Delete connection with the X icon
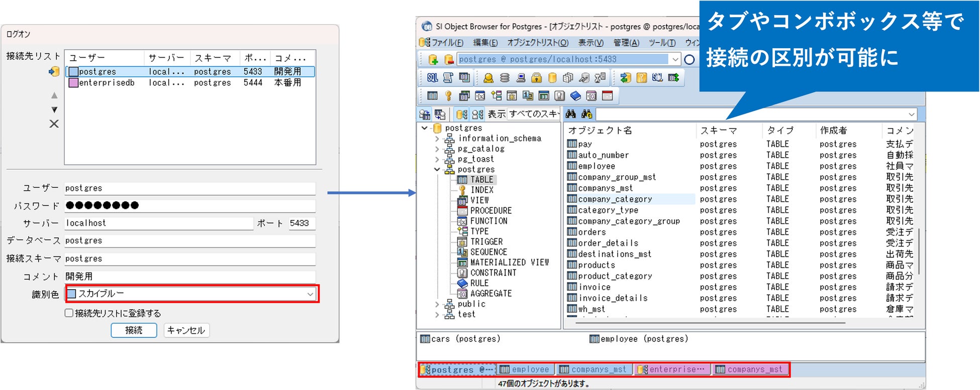Image resolution: width=980 pixels, height=390 pixels. click(x=54, y=124)
